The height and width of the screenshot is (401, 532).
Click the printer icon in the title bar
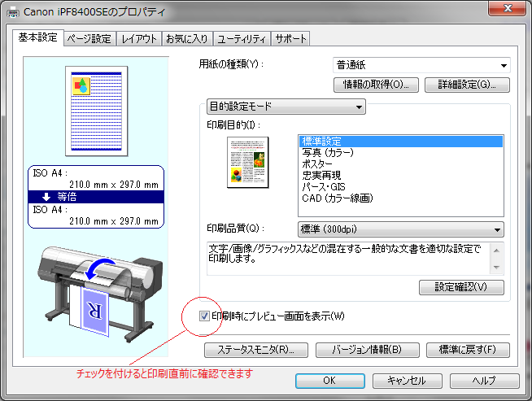[13, 12]
